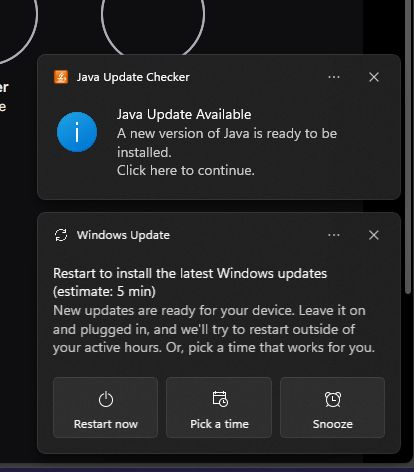Click the power icon above Restart now
Viewport: 414px width, 472px height.
pyautogui.click(x=106, y=399)
